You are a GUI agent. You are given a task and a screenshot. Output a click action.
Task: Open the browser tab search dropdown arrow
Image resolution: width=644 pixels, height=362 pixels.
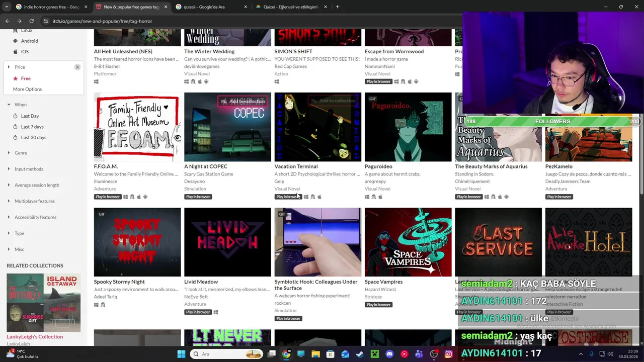click(x=7, y=7)
